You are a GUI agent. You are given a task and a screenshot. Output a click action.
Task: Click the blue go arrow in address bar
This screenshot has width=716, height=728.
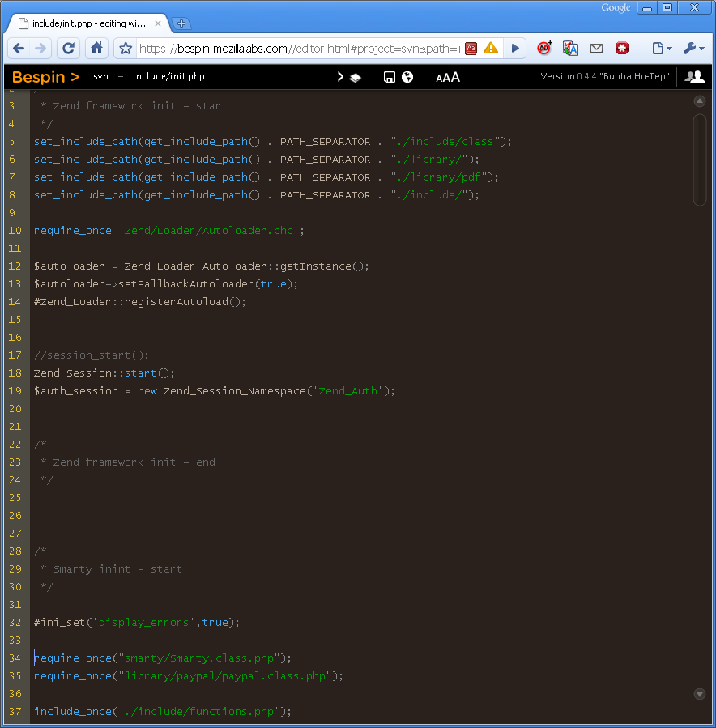[515, 49]
